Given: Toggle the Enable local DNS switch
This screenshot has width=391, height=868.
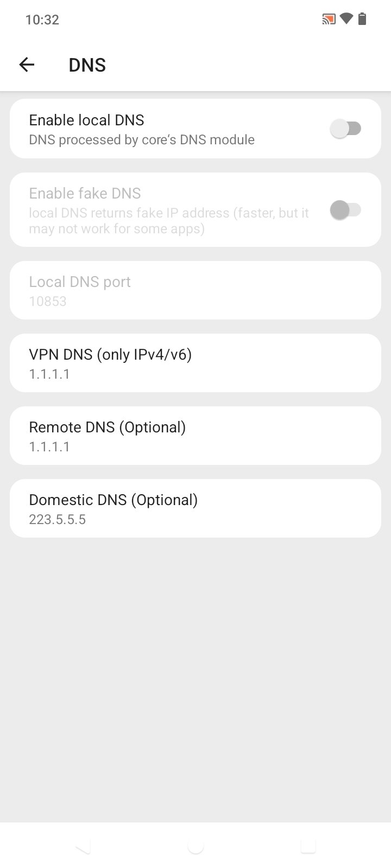Looking at the screenshot, I should pos(345,129).
